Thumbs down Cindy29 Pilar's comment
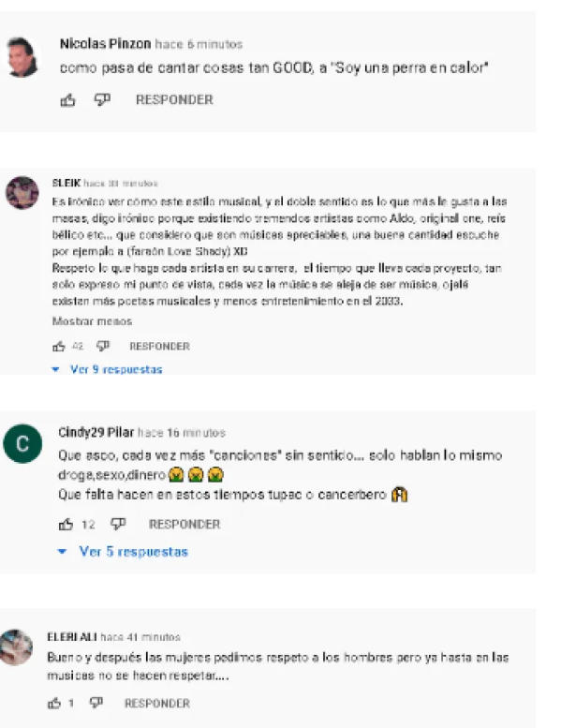The height and width of the screenshot is (728, 561). pos(118,525)
